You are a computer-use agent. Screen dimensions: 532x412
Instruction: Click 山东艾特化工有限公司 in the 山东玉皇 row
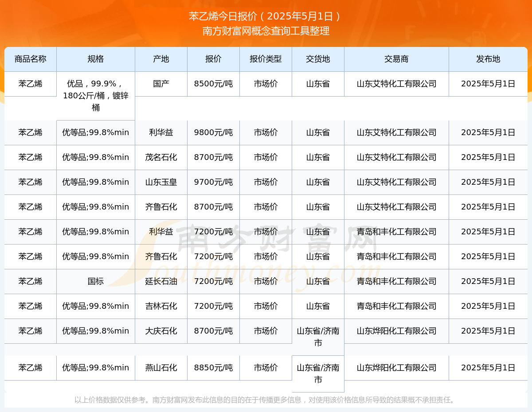coord(396,182)
